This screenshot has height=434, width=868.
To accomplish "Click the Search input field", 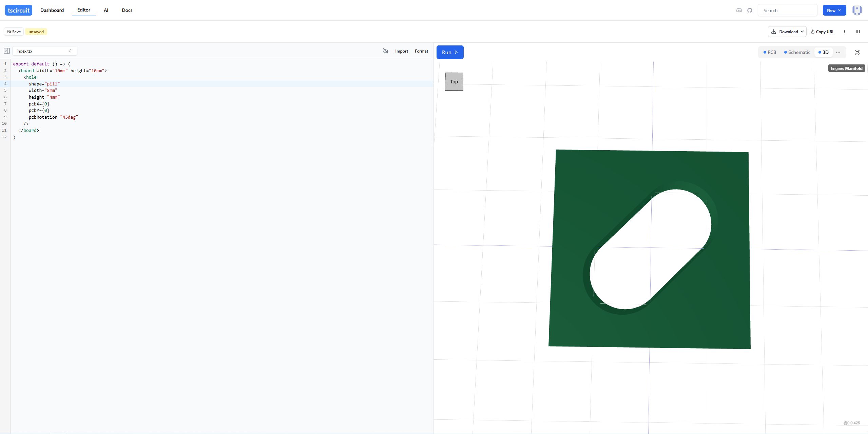I will pos(787,11).
